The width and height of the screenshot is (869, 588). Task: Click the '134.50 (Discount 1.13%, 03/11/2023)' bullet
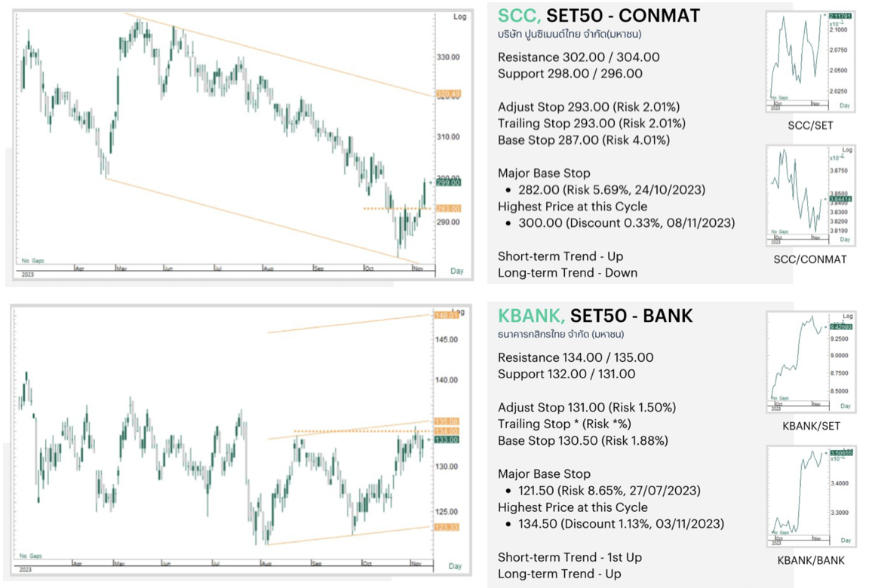point(622,524)
